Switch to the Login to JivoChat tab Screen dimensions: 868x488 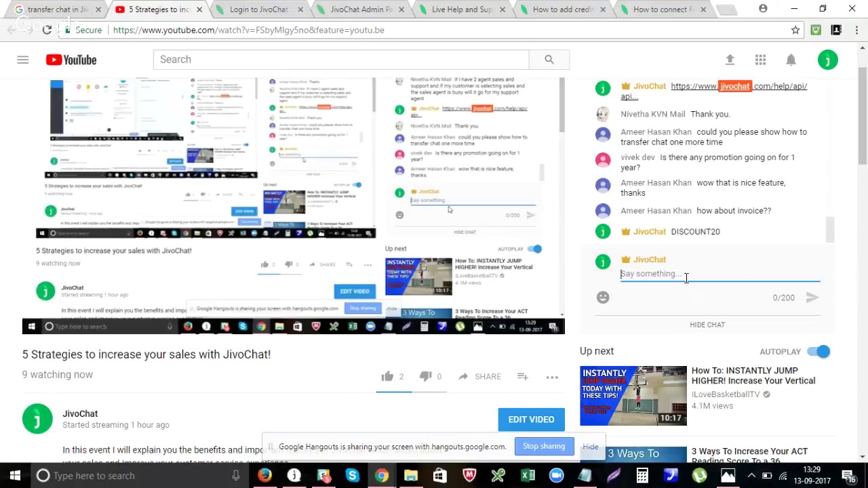pyautogui.click(x=258, y=9)
